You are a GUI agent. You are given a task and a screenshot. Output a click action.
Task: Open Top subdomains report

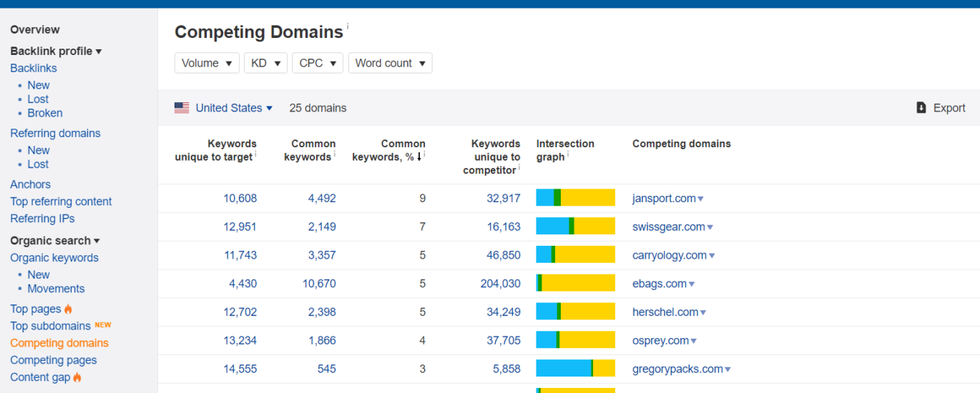tap(50, 327)
